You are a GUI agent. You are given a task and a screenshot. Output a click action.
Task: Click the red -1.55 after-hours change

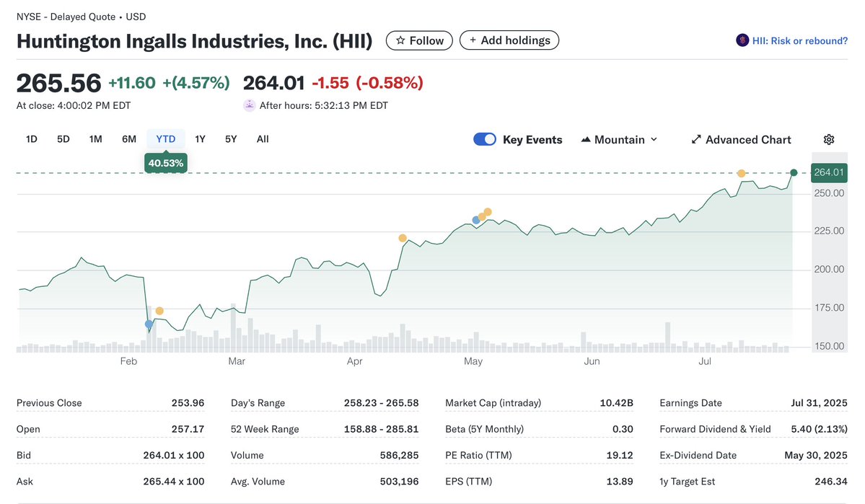coord(330,83)
